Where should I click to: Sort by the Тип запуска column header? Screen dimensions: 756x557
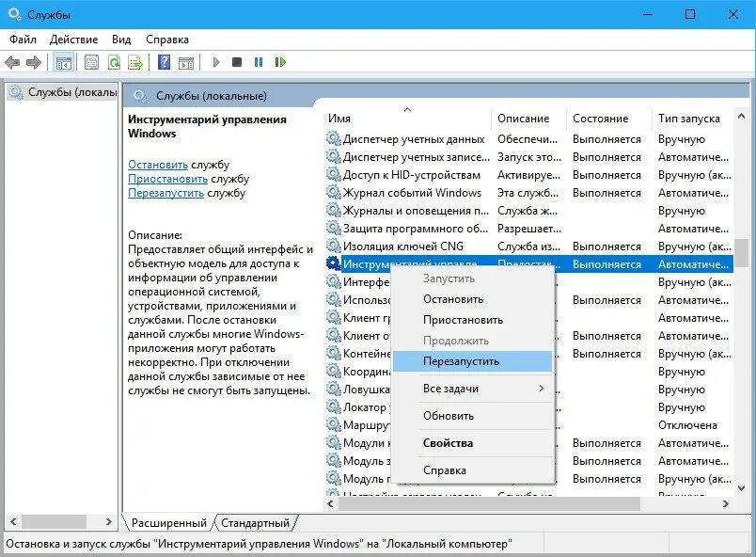(693, 119)
